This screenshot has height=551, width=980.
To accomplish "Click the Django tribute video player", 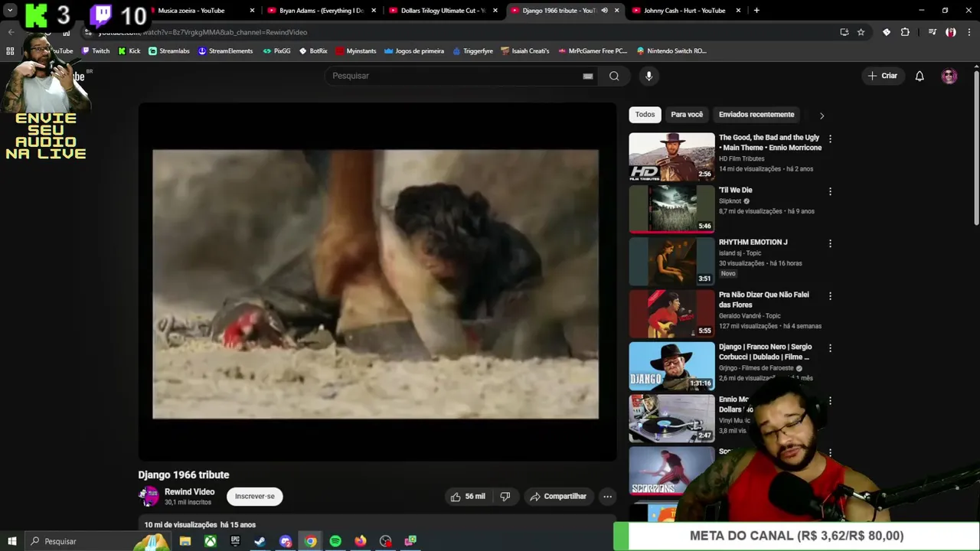I will click(x=377, y=282).
